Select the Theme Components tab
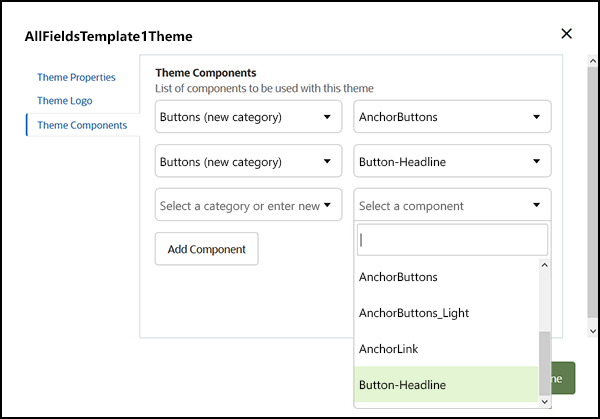 pyautogui.click(x=82, y=125)
